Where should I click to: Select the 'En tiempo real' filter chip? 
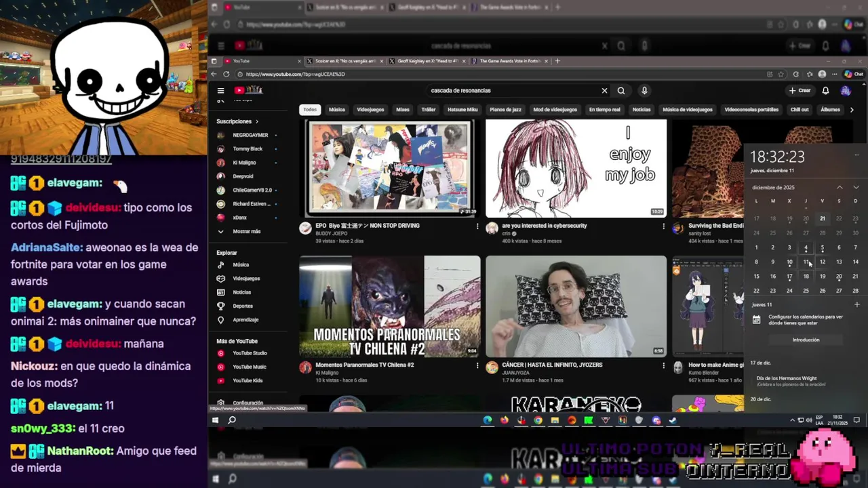[x=604, y=109]
